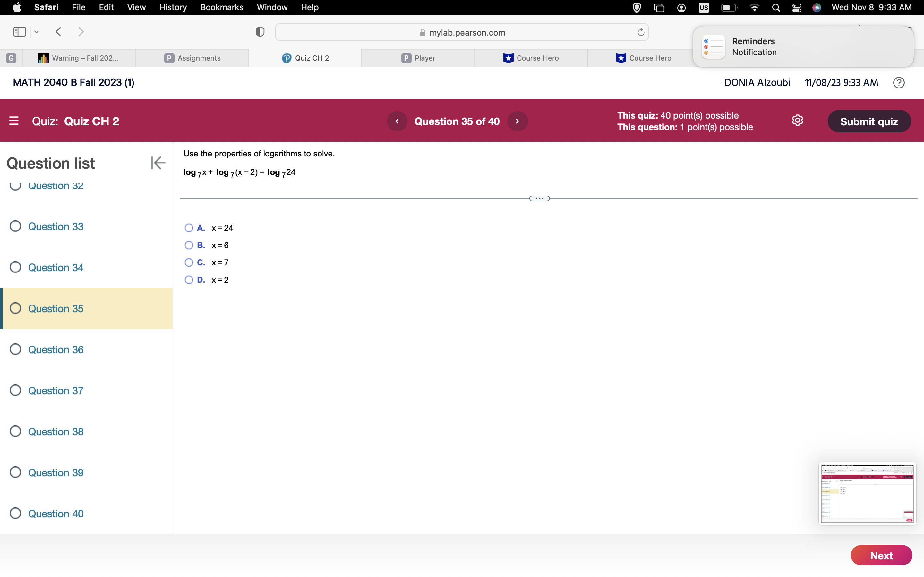Click the screenshot preview thumbnail

pos(867,493)
